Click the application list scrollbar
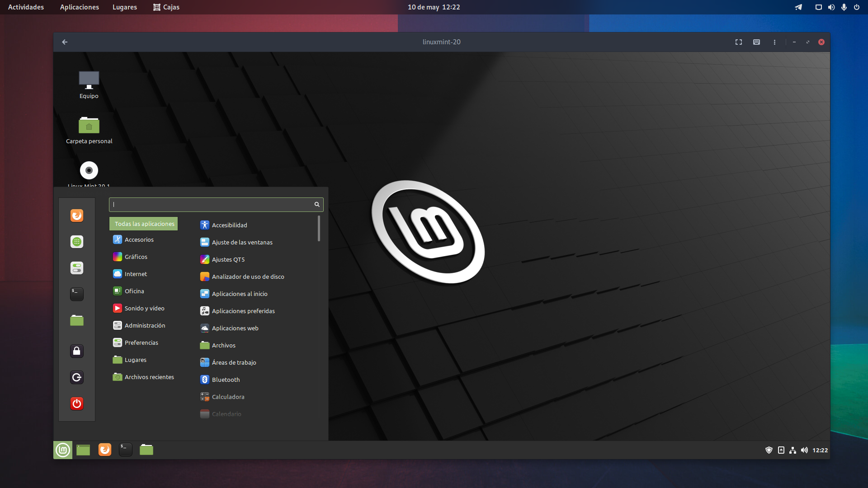The height and width of the screenshot is (488, 868). (319, 229)
